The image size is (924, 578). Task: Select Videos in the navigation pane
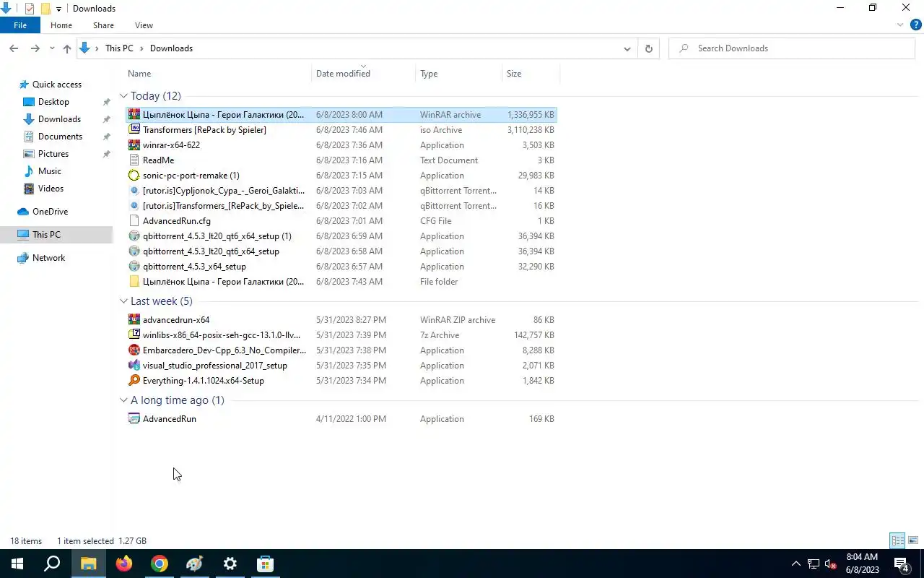click(51, 189)
